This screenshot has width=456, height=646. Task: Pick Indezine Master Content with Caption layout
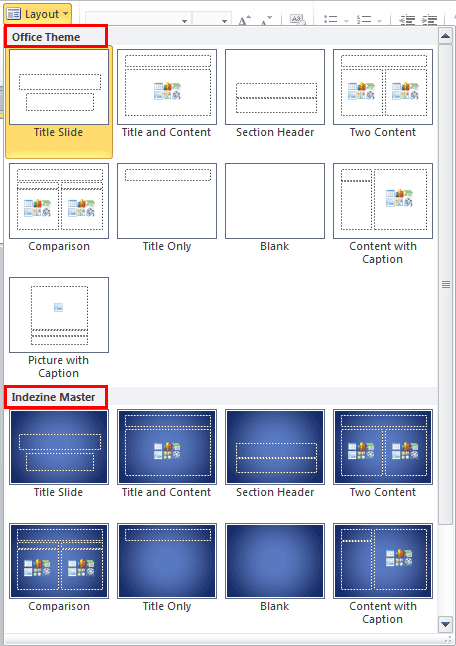coord(383,574)
